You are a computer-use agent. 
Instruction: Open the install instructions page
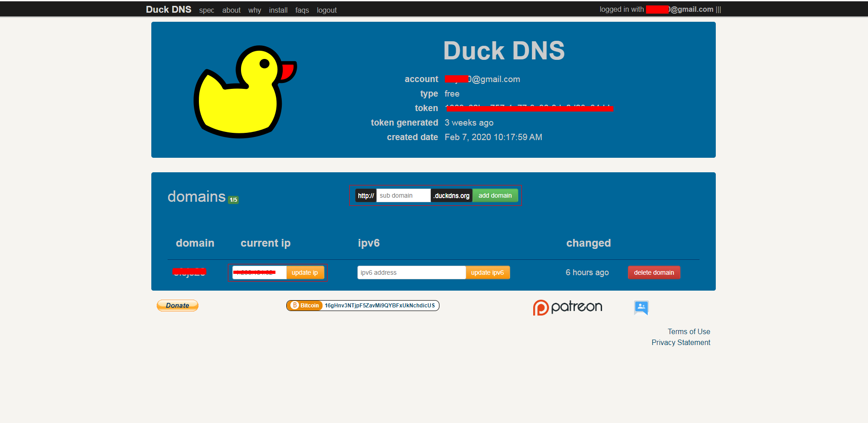278,10
